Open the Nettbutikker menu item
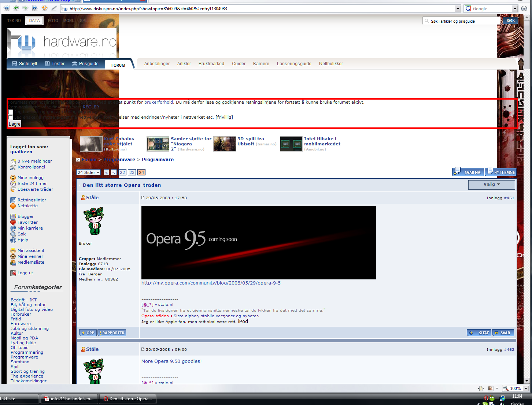 coord(331,64)
